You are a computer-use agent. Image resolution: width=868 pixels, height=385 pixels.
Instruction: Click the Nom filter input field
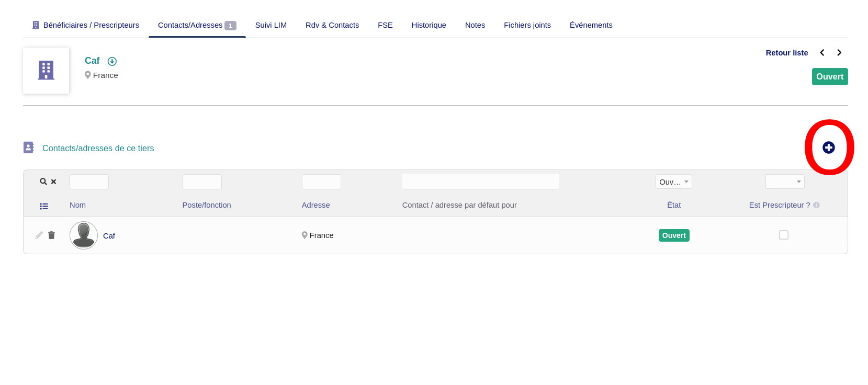pyautogui.click(x=89, y=182)
